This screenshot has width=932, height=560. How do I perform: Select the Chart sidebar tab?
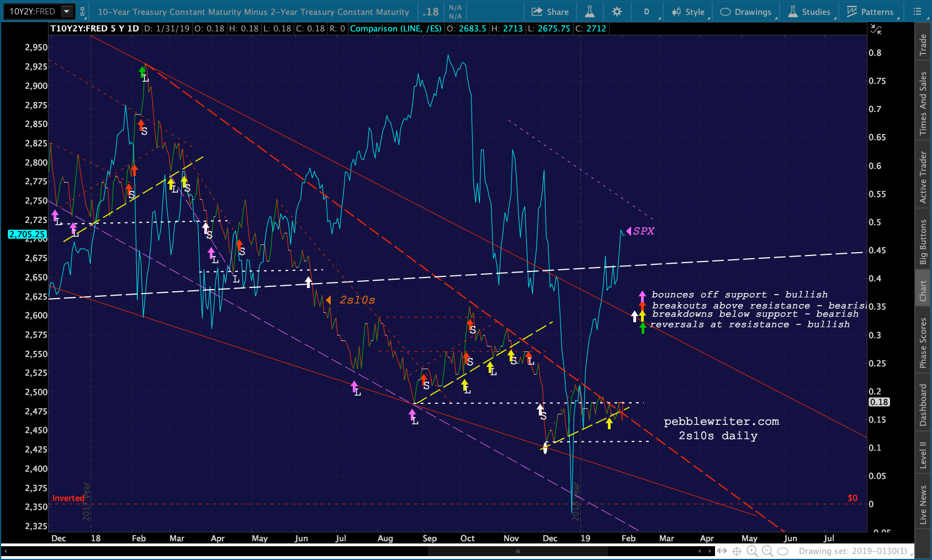[x=923, y=291]
